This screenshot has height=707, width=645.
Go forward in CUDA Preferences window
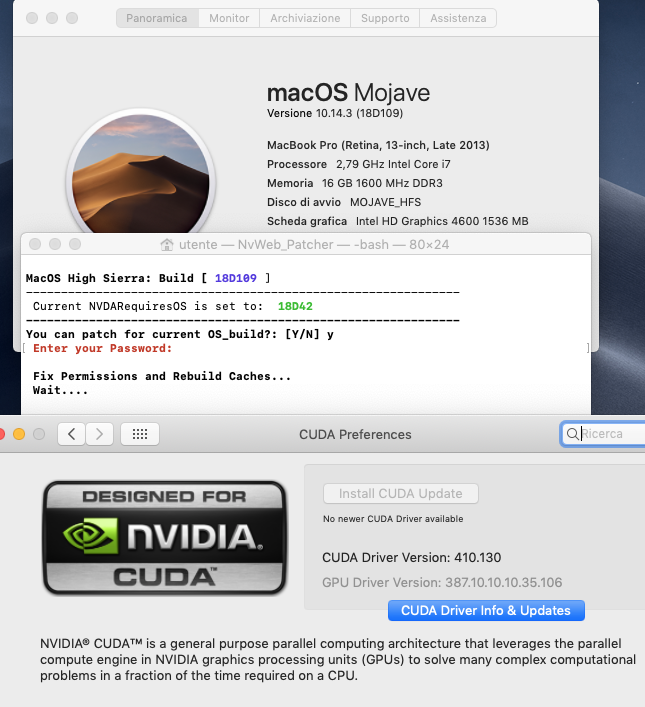99,434
